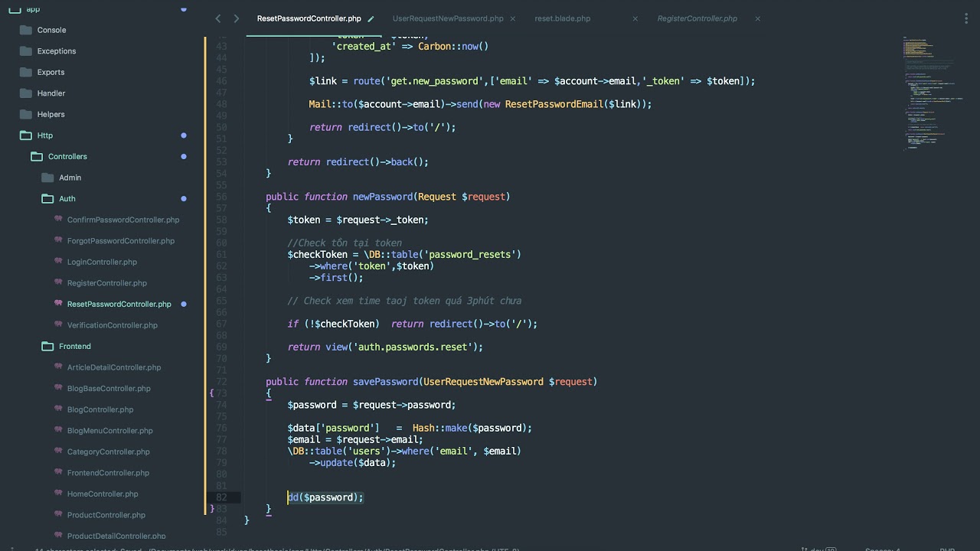Click PHP file icon beside VerificationController.php
The height and width of the screenshot is (551, 980).
pyautogui.click(x=58, y=324)
